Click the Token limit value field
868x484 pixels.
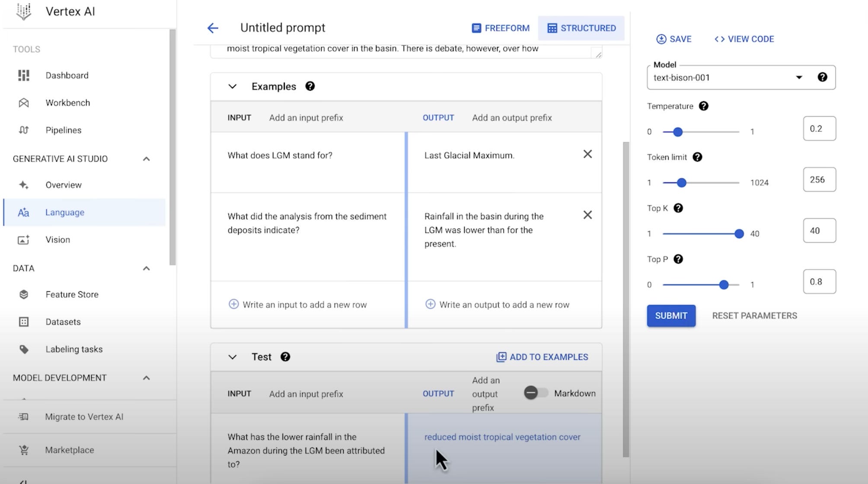pos(819,180)
